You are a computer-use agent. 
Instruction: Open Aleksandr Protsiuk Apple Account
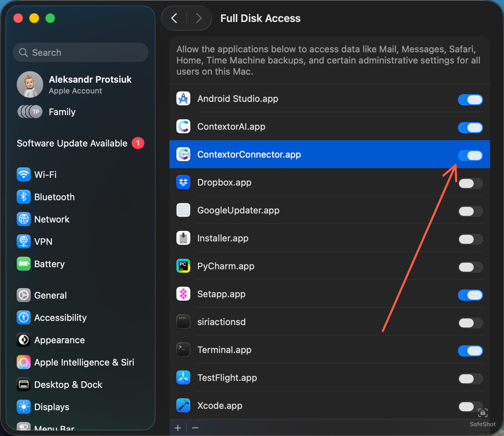pos(80,84)
